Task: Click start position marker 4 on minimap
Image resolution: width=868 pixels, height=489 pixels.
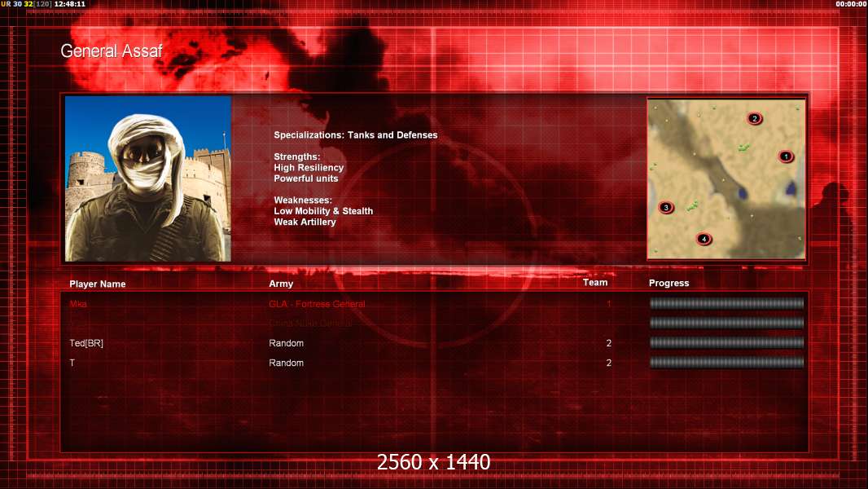Action: [704, 240]
